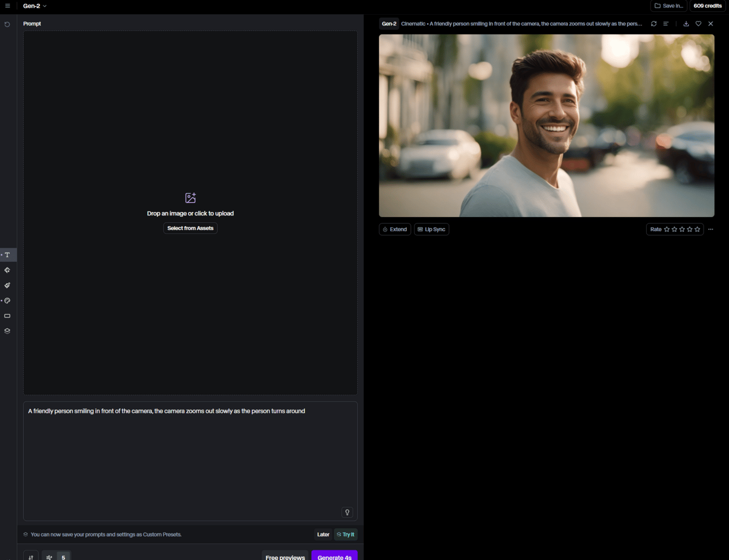Click the Lip Sync button
Image resolution: width=729 pixels, height=560 pixels.
(x=432, y=230)
